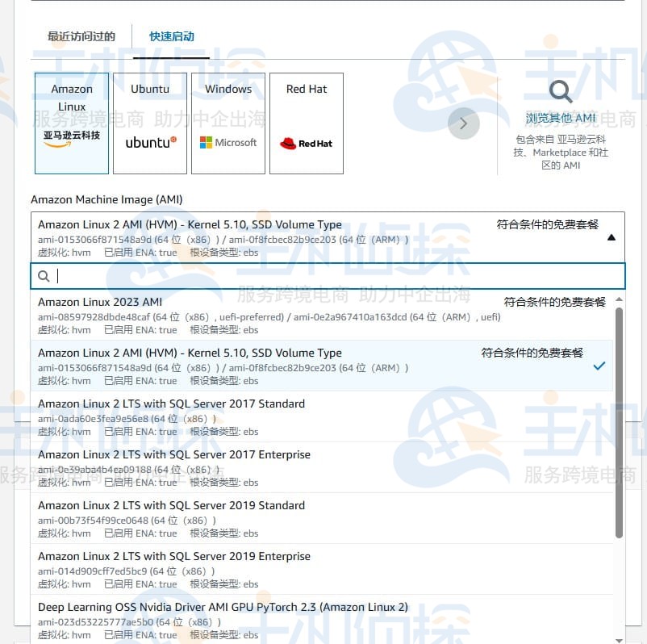The image size is (647, 644).
Task: Switch to the 快速启动 tab
Action: pyautogui.click(x=169, y=37)
